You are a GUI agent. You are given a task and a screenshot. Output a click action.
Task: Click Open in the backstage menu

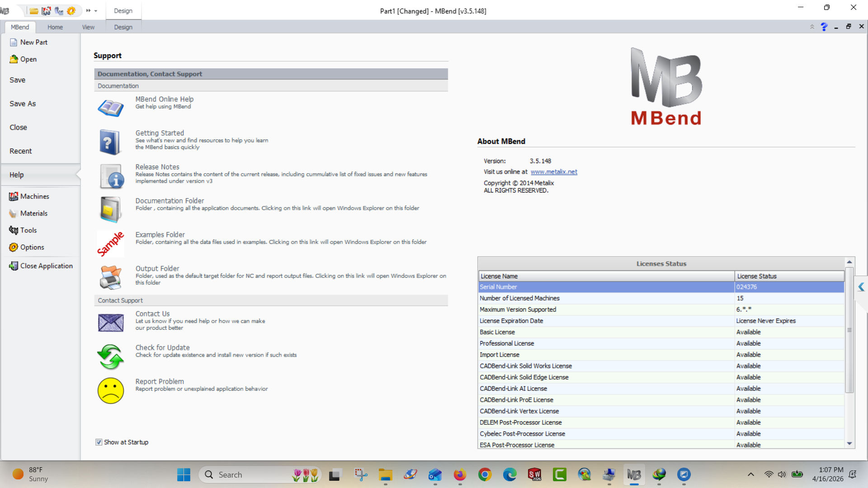click(x=28, y=59)
